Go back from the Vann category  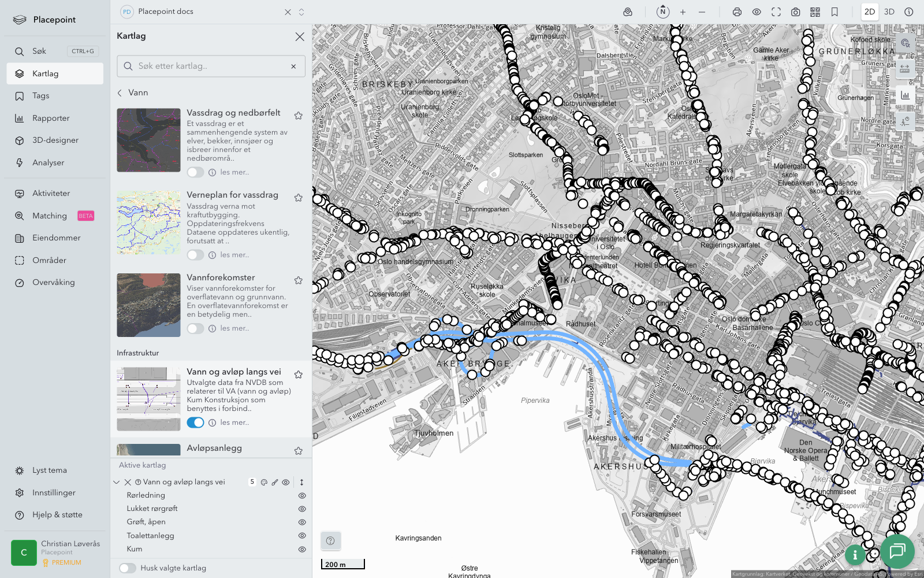tap(120, 92)
